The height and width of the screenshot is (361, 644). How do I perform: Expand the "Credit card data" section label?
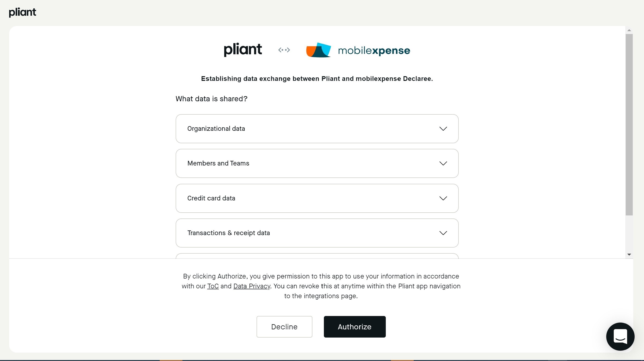tap(211, 198)
